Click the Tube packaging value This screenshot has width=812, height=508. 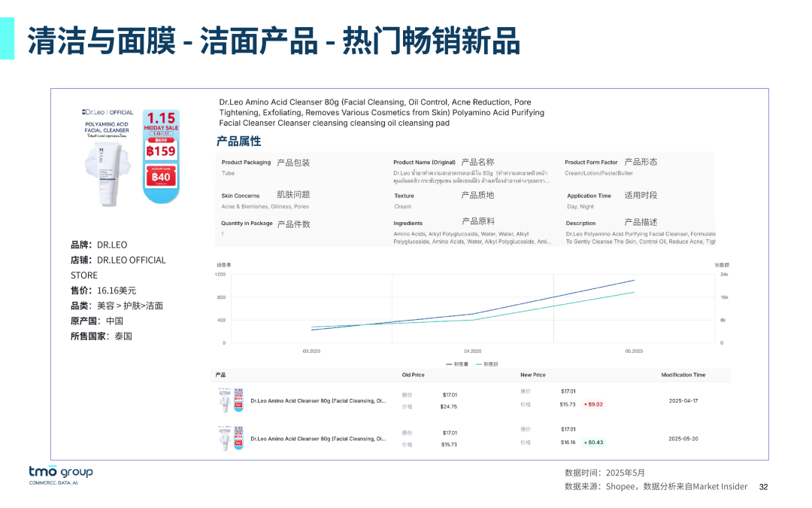click(x=228, y=173)
